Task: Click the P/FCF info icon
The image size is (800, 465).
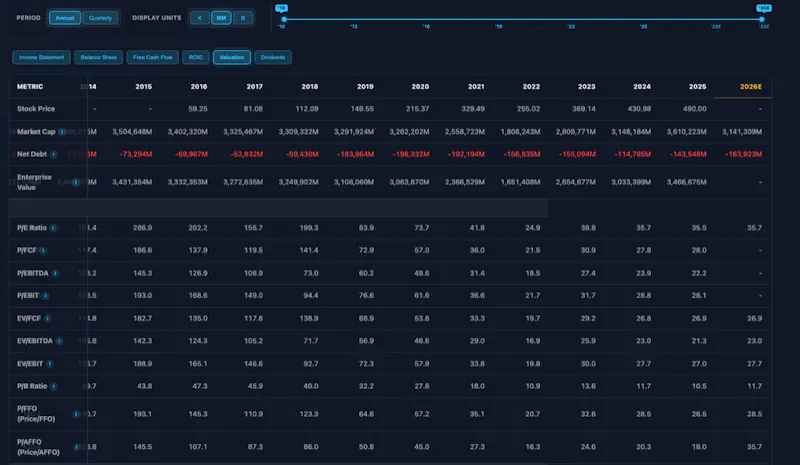Action: coord(43,251)
